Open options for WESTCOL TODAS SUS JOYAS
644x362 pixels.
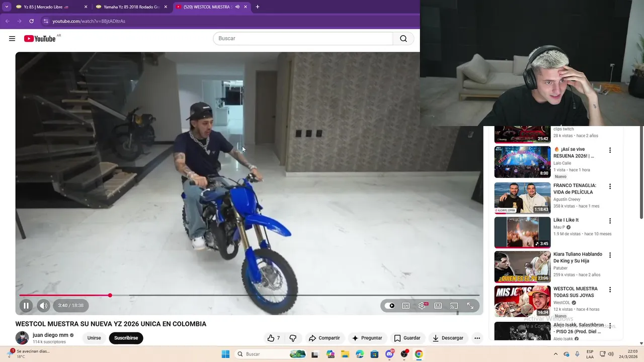[610, 290]
